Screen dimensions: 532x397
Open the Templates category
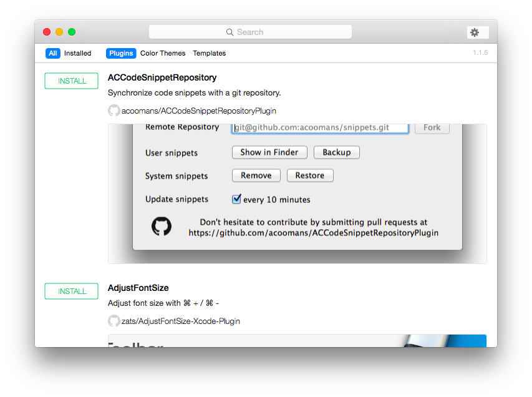210,53
